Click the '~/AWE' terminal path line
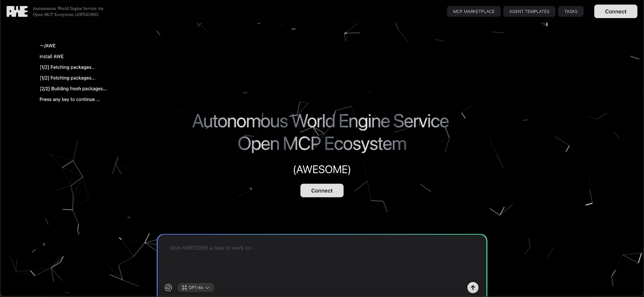The height and width of the screenshot is (297, 644). tap(48, 46)
